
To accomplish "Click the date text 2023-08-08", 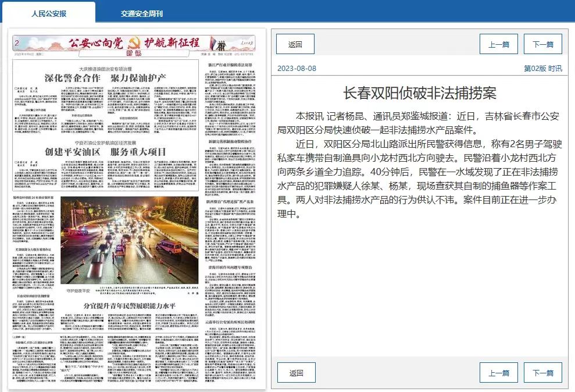I will pos(297,68).
